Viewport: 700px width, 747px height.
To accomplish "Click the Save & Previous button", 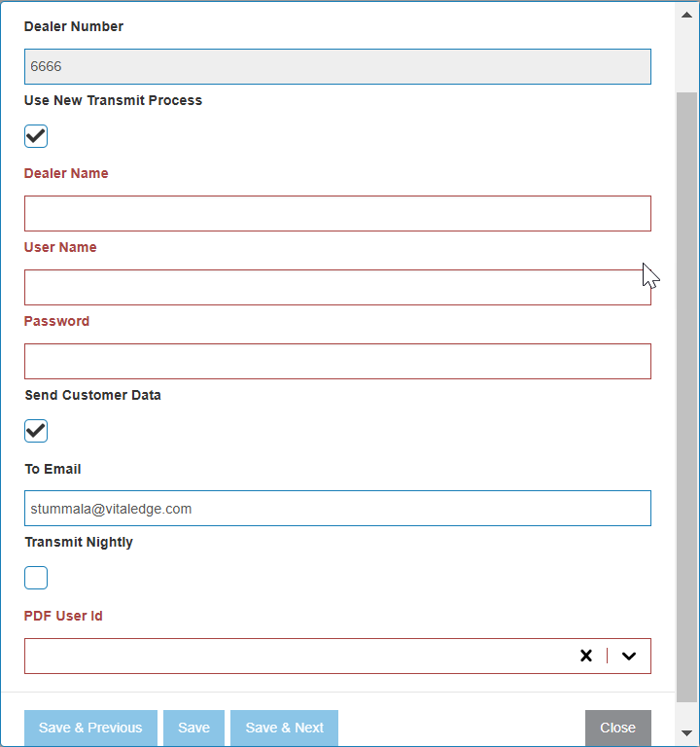I will 90,728.
